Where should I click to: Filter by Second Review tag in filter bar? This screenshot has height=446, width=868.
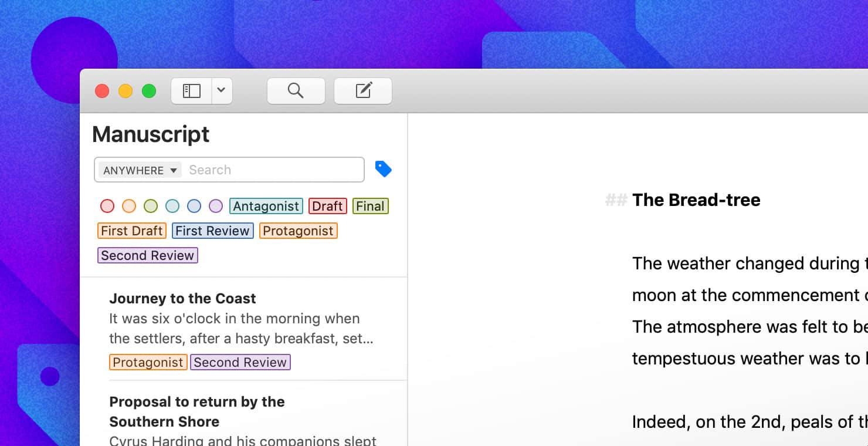[148, 255]
